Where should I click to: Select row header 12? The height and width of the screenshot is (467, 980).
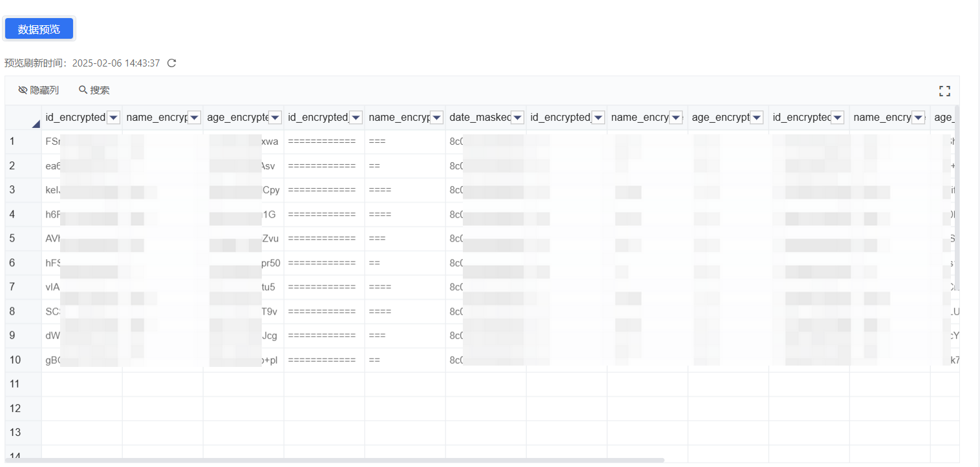pos(23,408)
